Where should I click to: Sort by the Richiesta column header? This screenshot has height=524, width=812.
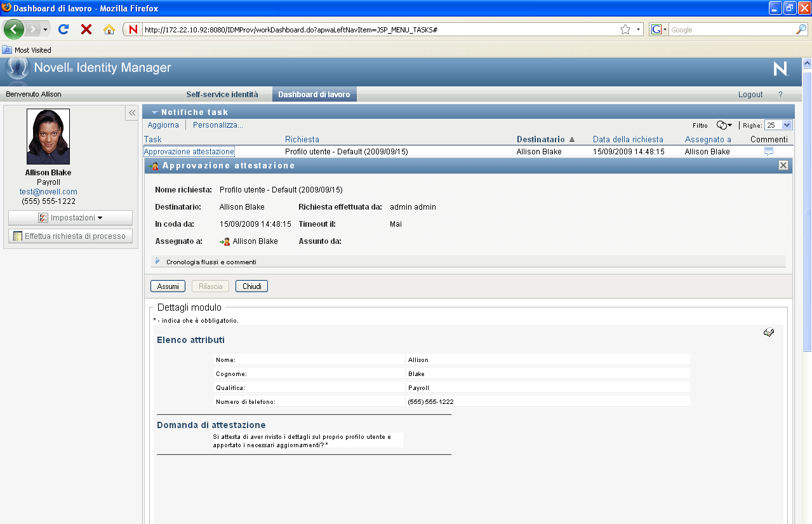(x=302, y=139)
